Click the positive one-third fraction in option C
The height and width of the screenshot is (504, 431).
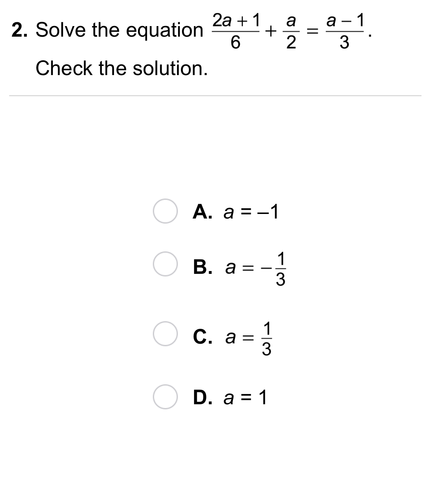(267, 339)
